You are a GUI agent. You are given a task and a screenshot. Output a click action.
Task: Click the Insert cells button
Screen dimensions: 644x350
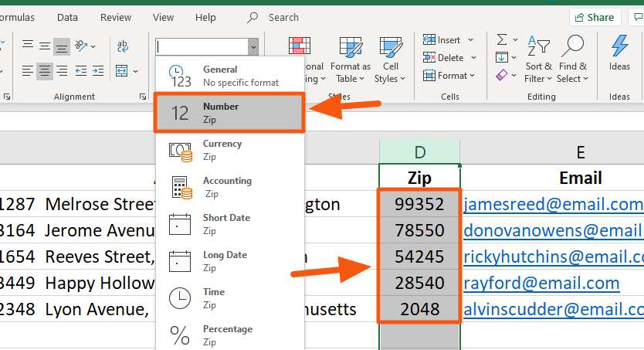442,40
